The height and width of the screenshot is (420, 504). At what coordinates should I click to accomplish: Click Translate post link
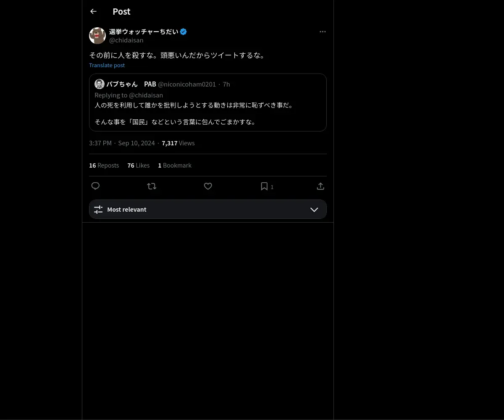pyautogui.click(x=107, y=65)
